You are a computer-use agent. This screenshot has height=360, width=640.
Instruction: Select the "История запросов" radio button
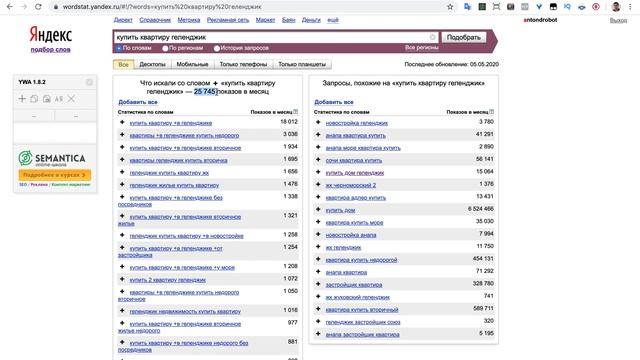(x=216, y=48)
